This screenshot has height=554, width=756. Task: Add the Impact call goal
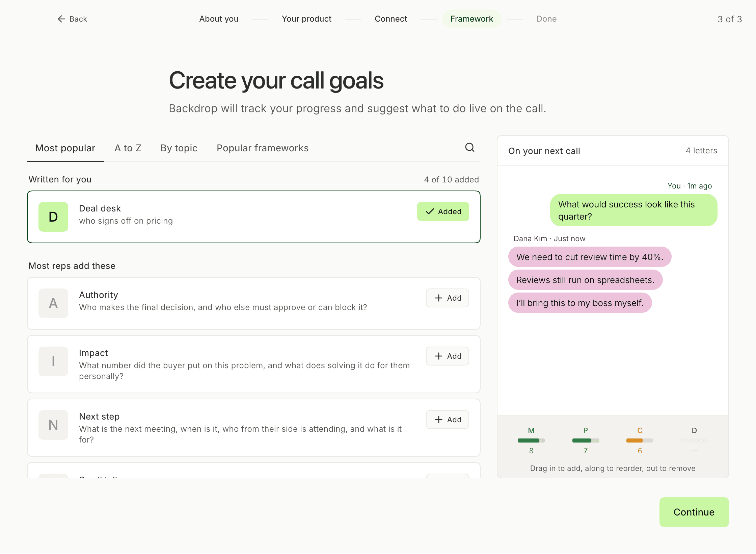click(448, 356)
